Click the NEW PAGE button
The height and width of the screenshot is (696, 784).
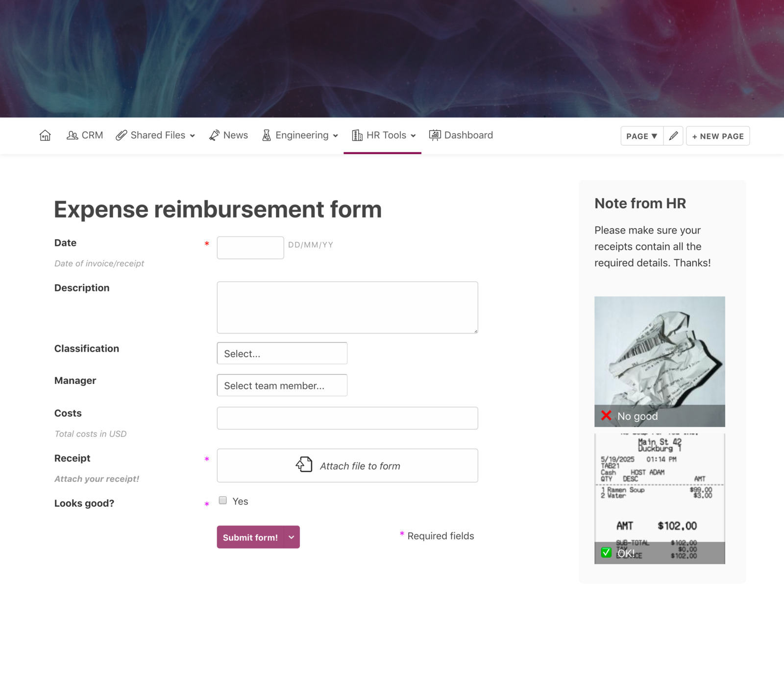pos(718,136)
